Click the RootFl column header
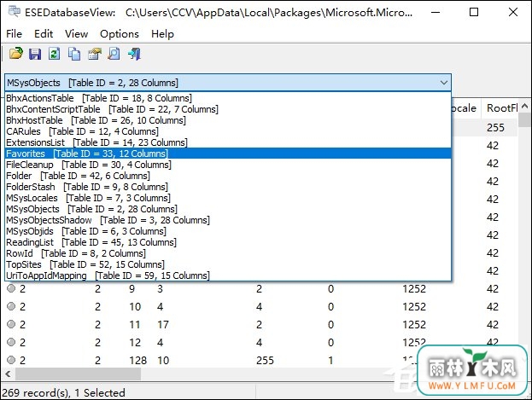 coord(500,108)
